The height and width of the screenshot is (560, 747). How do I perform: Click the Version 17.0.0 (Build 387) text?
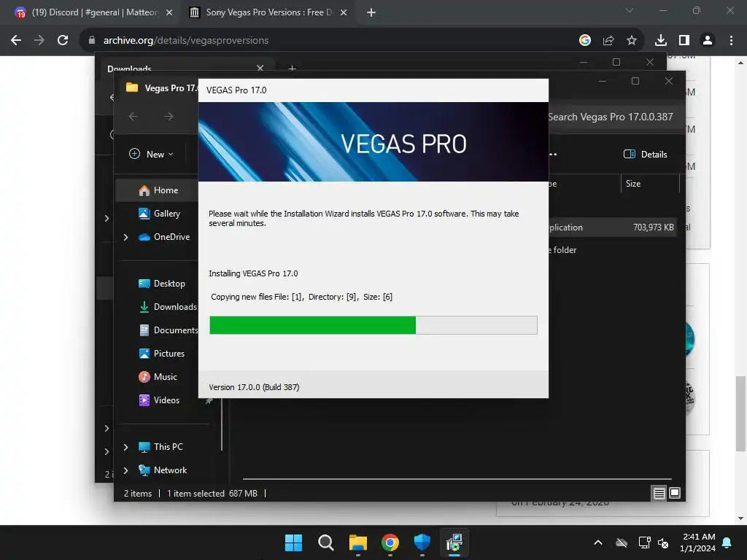(254, 387)
